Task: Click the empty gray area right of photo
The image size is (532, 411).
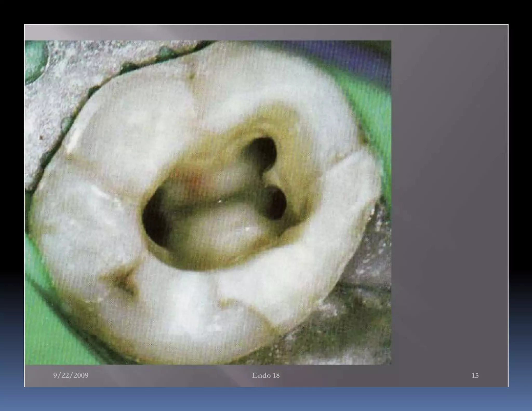Action: [449, 195]
